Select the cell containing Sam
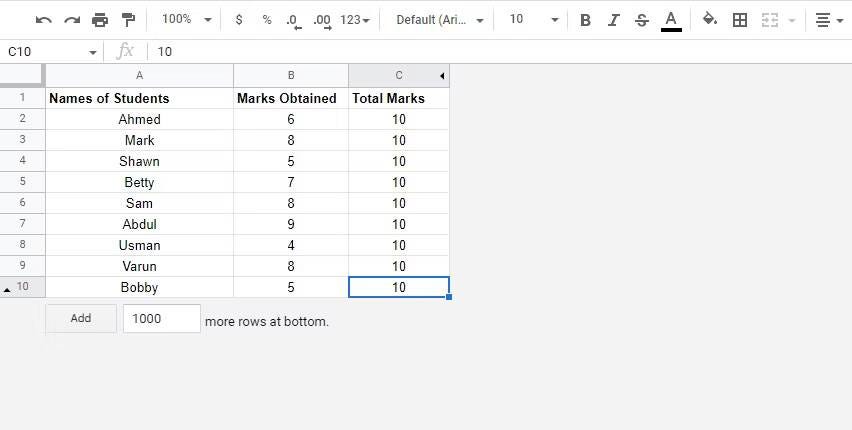This screenshot has height=430, width=852. [x=140, y=203]
